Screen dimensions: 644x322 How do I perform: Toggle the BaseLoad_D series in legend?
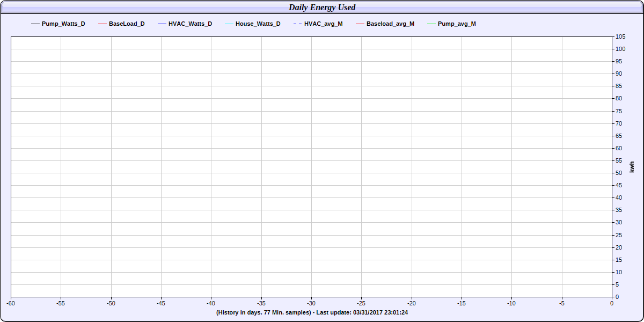127,24
